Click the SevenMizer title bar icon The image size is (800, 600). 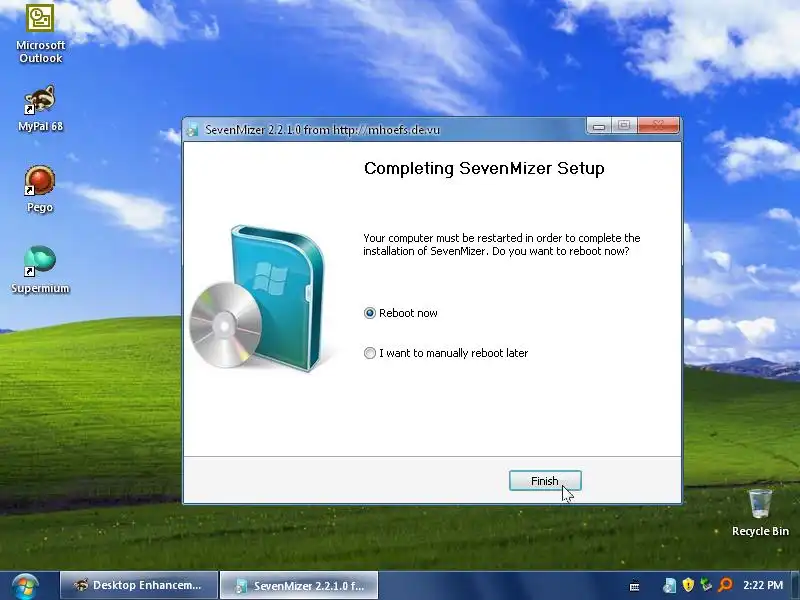(x=192, y=130)
